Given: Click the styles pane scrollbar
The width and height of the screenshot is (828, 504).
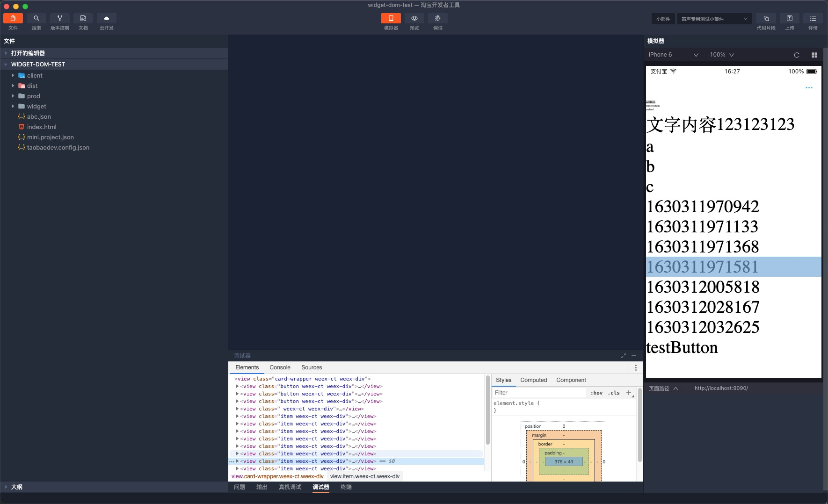Looking at the screenshot, I should click(x=640, y=425).
